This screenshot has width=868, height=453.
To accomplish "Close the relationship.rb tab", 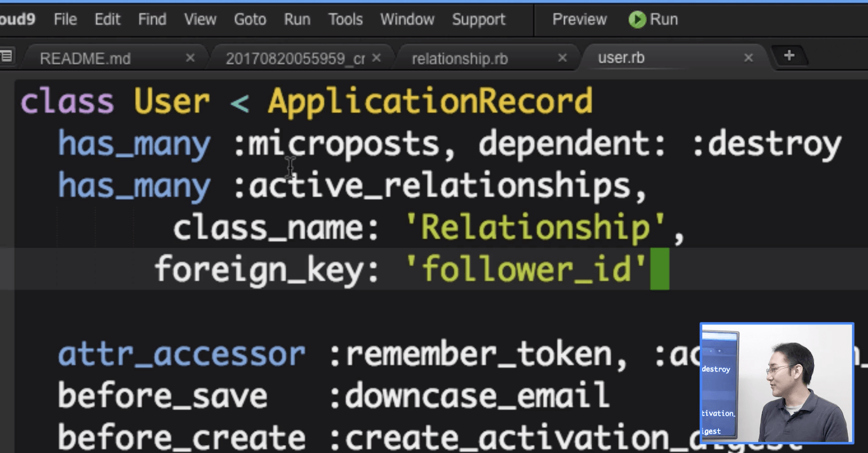I will coord(562,58).
